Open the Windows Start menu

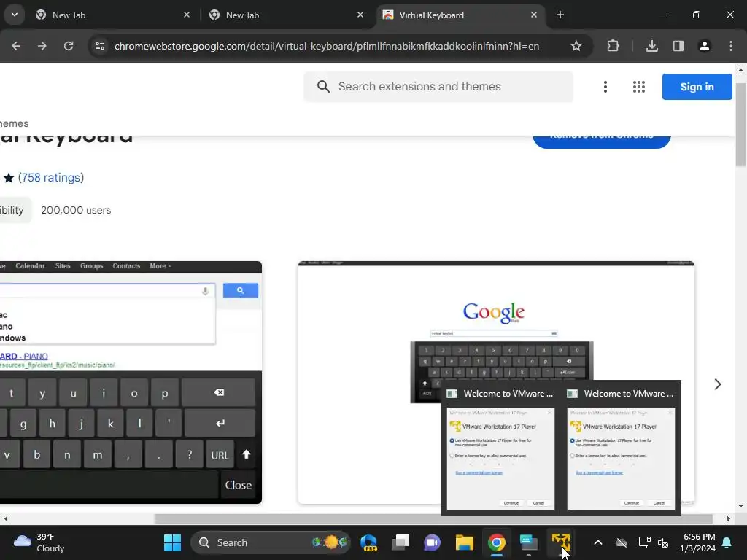pyautogui.click(x=172, y=542)
